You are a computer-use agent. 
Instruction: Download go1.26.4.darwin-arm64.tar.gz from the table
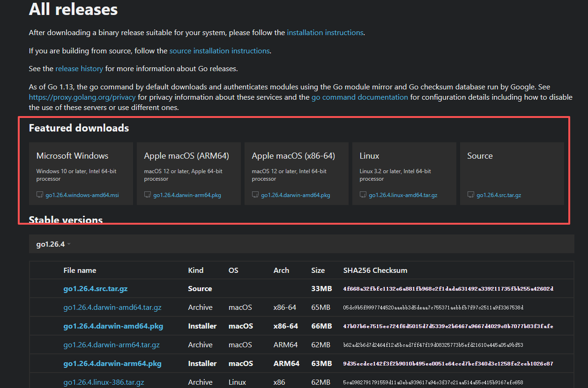[x=112, y=345]
